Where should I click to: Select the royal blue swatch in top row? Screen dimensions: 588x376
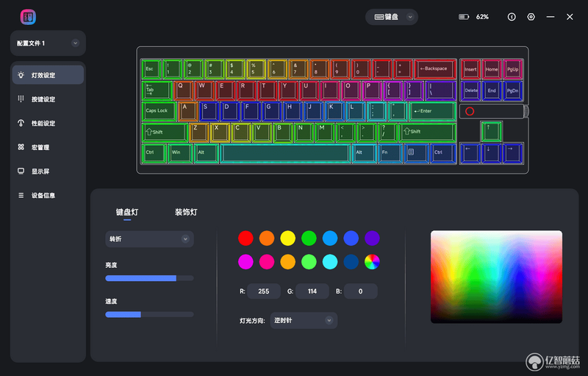351,238
